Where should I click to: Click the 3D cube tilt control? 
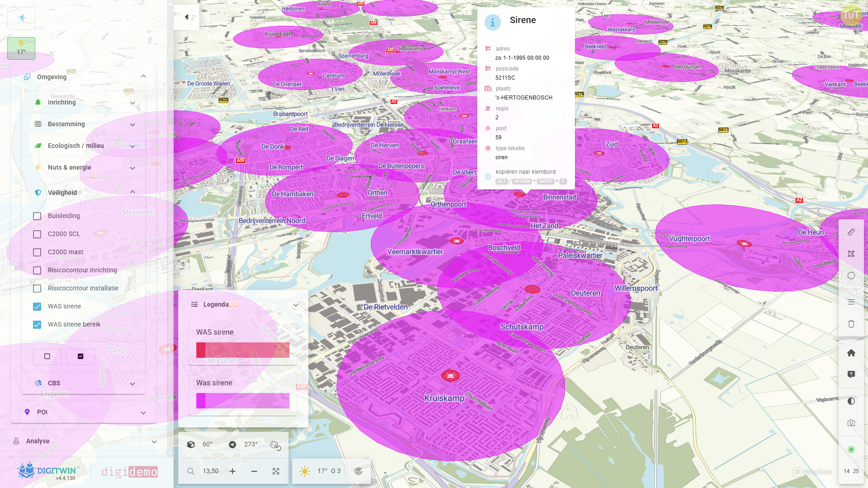191,444
